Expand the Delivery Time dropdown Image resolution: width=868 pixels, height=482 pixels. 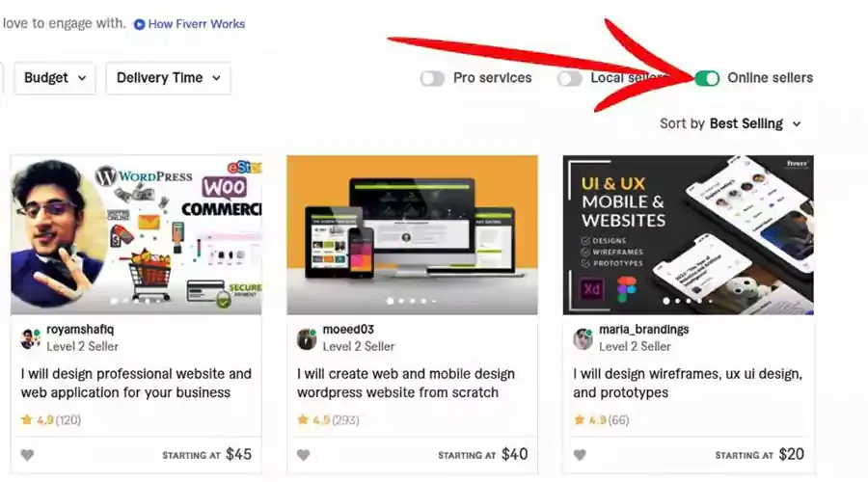168,78
